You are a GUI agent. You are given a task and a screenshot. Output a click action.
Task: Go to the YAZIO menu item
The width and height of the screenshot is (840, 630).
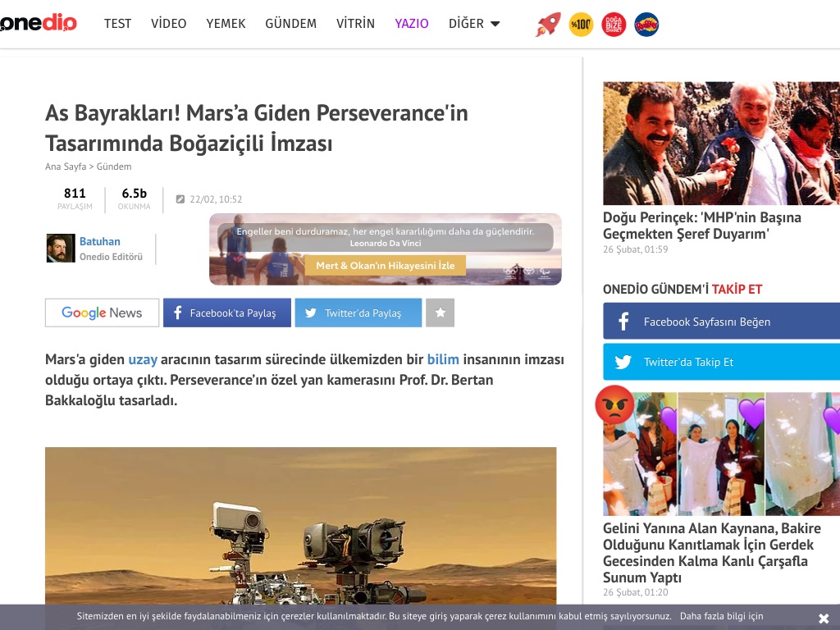pyautogui.click(x=412, y=24)
